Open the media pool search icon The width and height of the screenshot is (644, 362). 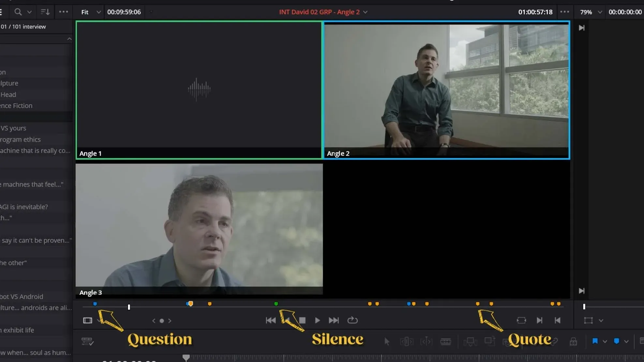pos(18,12)
